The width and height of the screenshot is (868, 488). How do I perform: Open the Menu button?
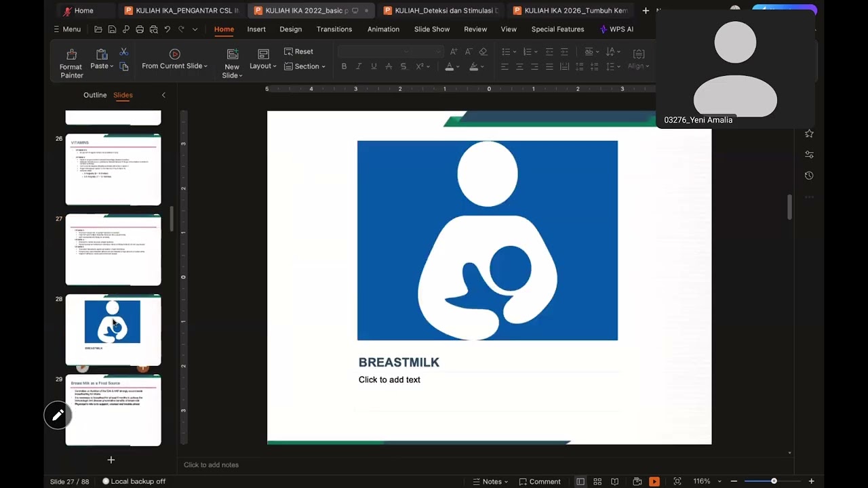[x=67, y=29]
